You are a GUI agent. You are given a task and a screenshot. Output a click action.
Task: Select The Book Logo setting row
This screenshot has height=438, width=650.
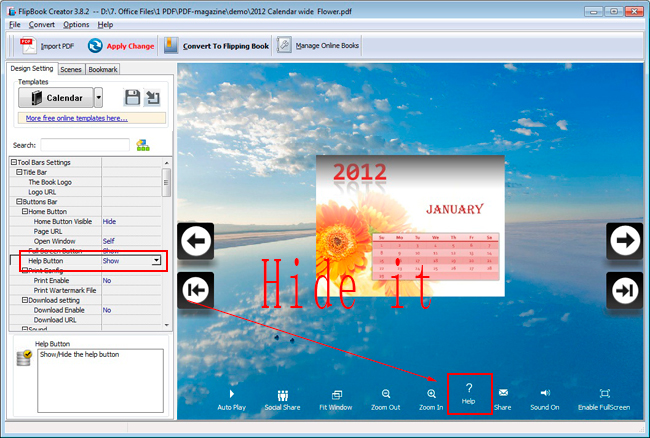pos(85,182)
